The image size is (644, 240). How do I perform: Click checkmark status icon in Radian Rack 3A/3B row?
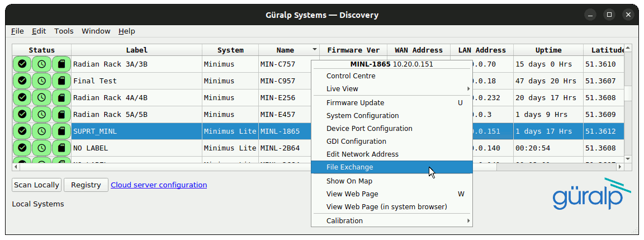point(22,64)
